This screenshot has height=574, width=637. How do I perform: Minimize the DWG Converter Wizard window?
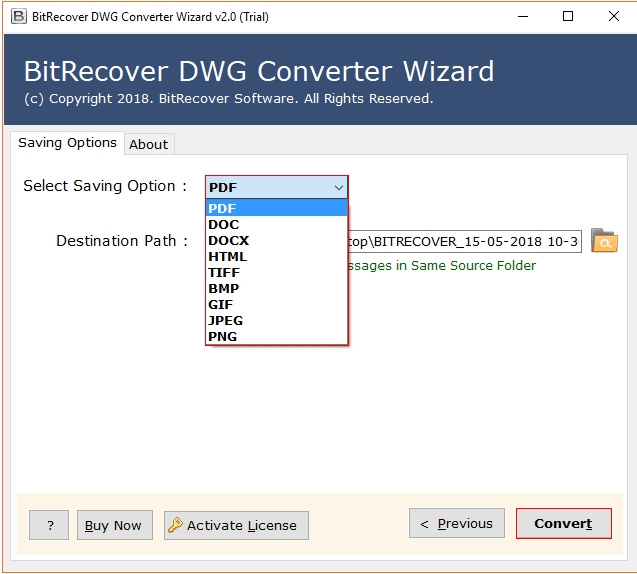point(523,17)
